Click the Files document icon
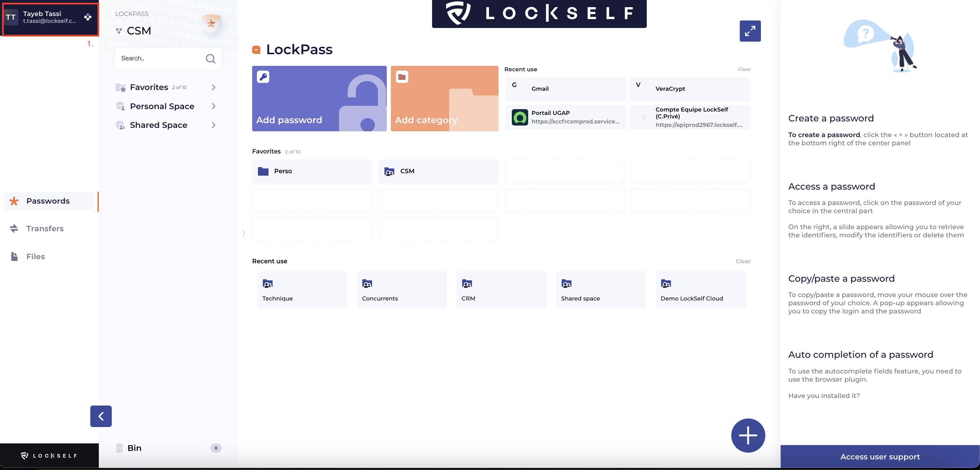Image resolution: width=980 pixels, height=470 pixels. tap(14, 256)
